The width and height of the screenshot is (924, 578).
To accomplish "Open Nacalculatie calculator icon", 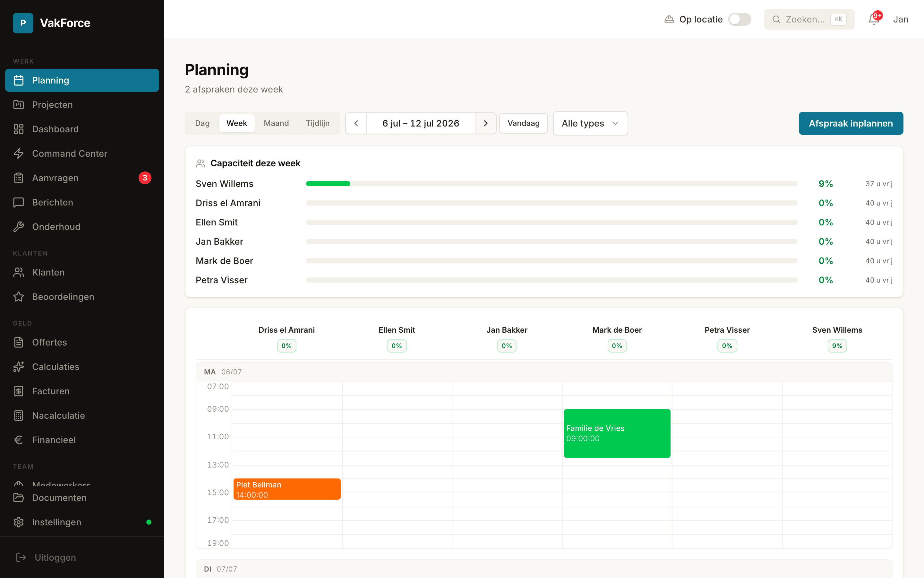I will click(x=19, y=416).
